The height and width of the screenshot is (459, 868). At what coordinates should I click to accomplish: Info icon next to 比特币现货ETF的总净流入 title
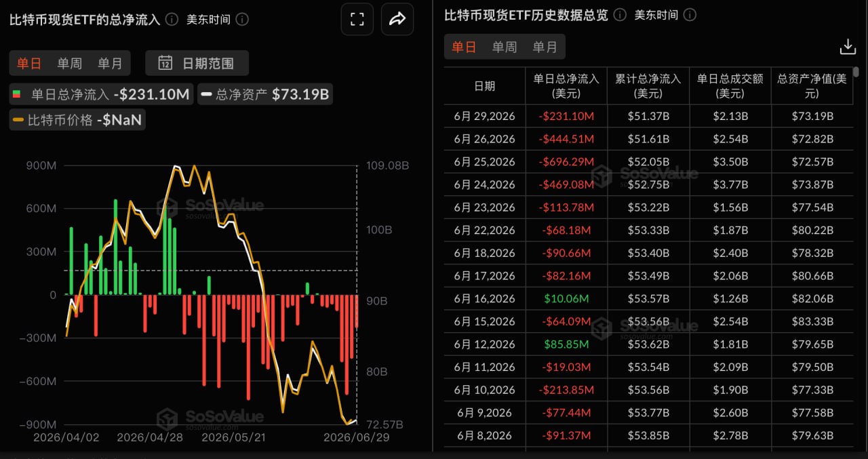(x=172, y=19)
